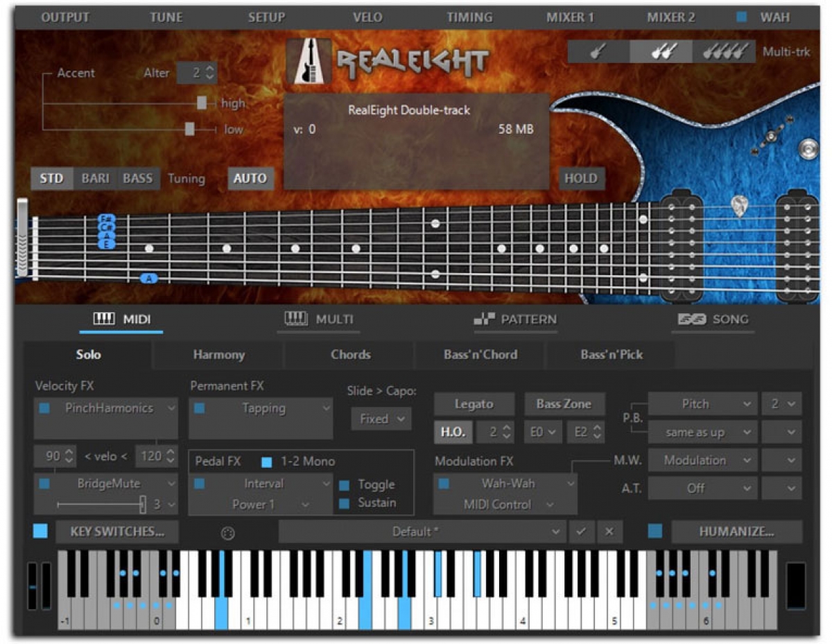The width and height of the screenshot is (832, 644).
Task: Open the OUTPUT menu
Action: 65,17
